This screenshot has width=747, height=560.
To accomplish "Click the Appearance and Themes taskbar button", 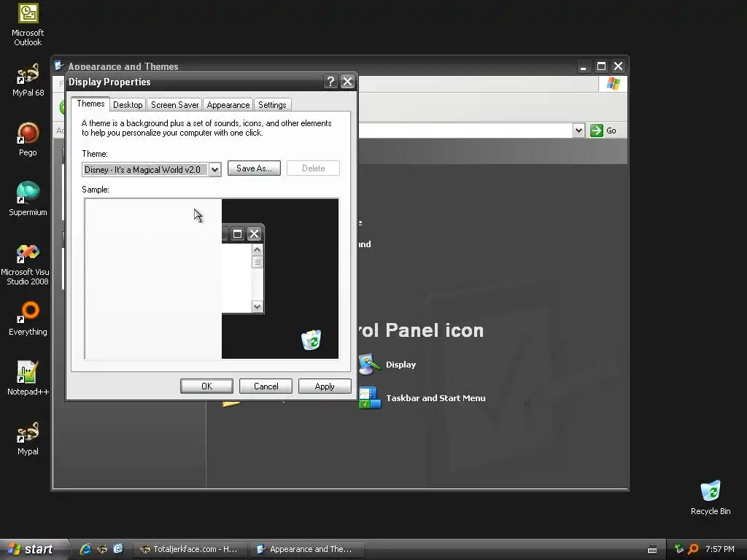I will [307, 549].
